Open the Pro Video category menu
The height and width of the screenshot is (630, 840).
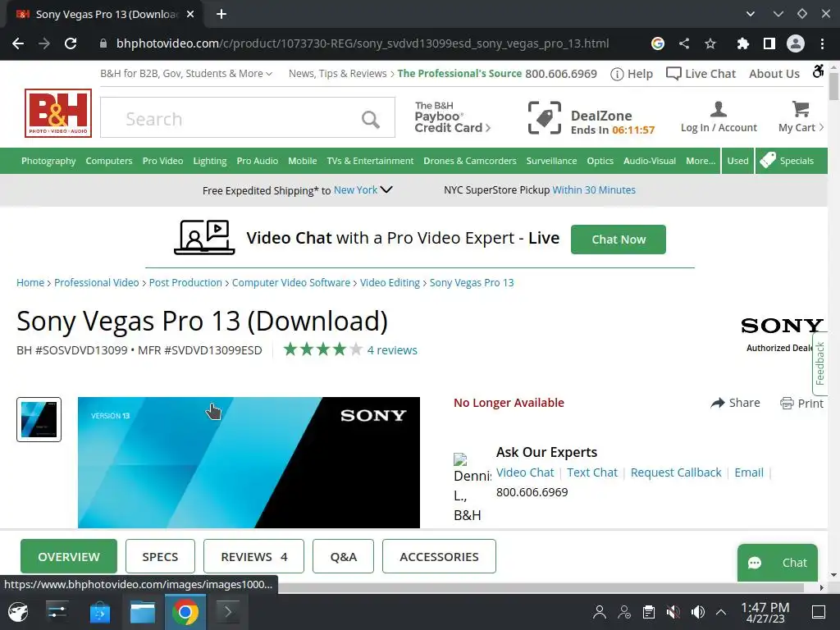tap(163, 161)
